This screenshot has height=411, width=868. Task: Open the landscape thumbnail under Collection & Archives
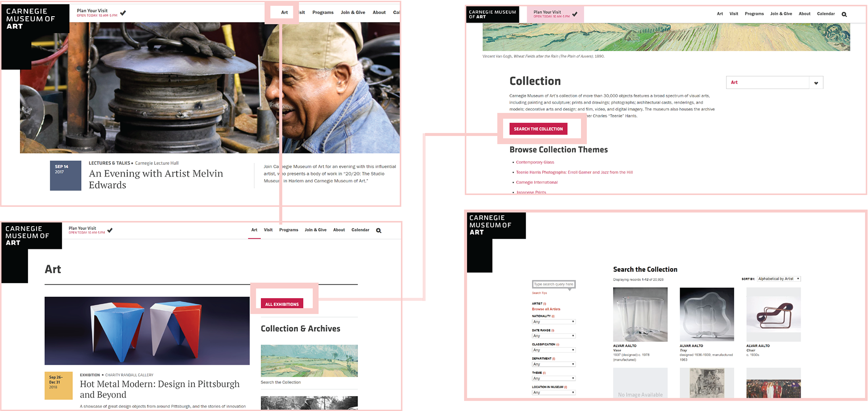(309, 361)
